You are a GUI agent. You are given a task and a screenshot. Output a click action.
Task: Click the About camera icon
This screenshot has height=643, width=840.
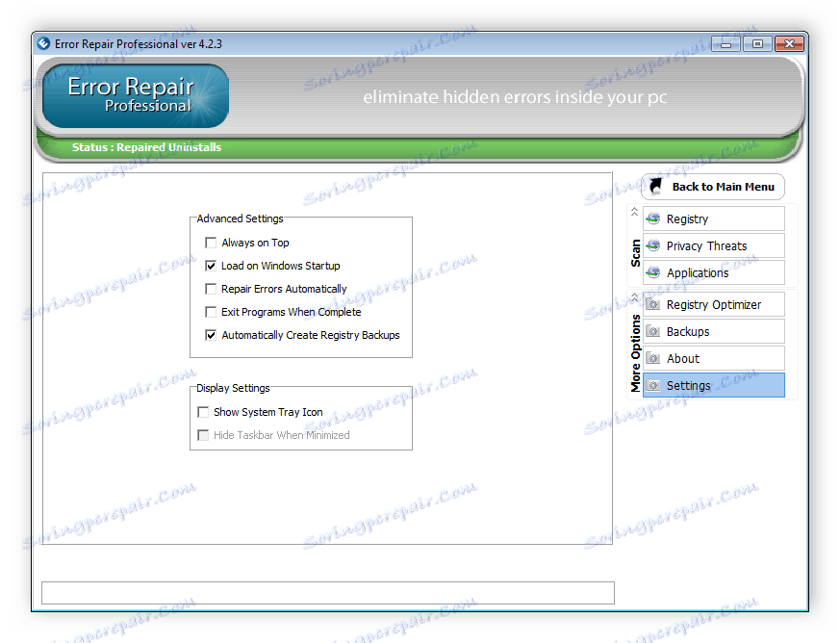point(653,358)
